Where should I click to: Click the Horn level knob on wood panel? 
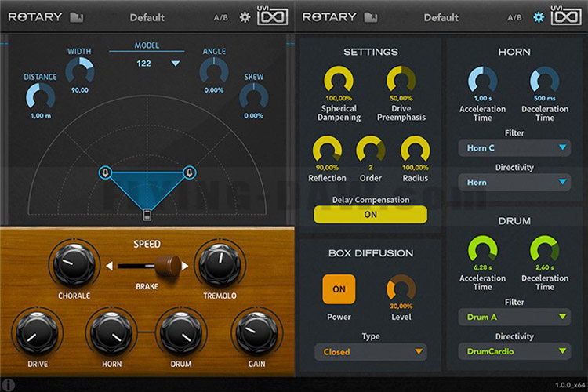coord(112,334)
